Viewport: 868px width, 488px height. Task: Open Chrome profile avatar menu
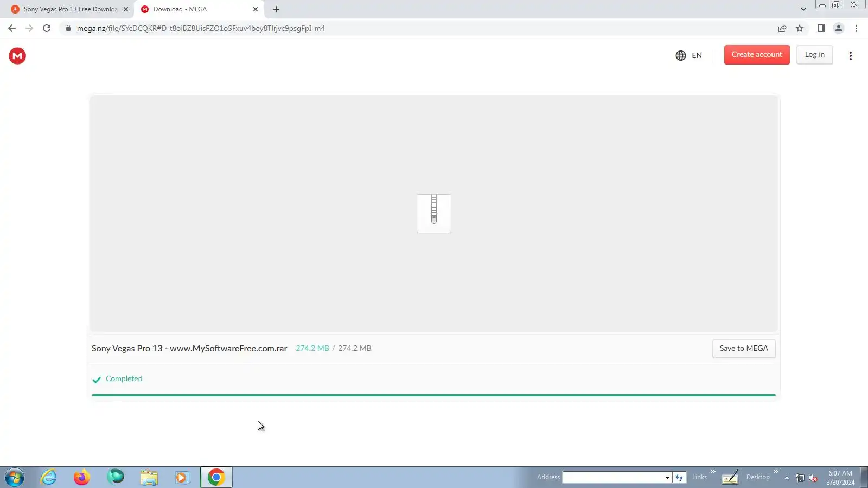tap(838, 28)
